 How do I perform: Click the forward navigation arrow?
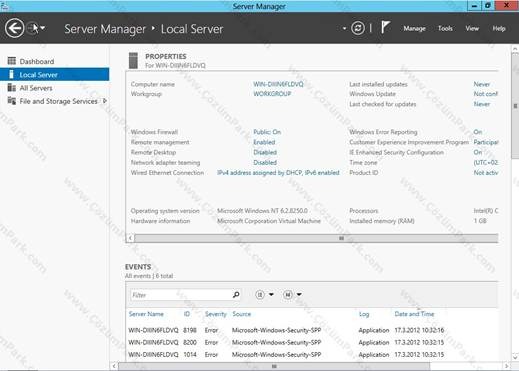[32, 28]
